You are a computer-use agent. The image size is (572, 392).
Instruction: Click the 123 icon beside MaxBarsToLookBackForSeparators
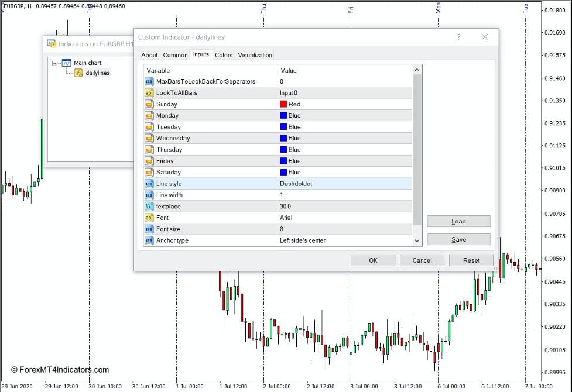click(x=149, y=81)
